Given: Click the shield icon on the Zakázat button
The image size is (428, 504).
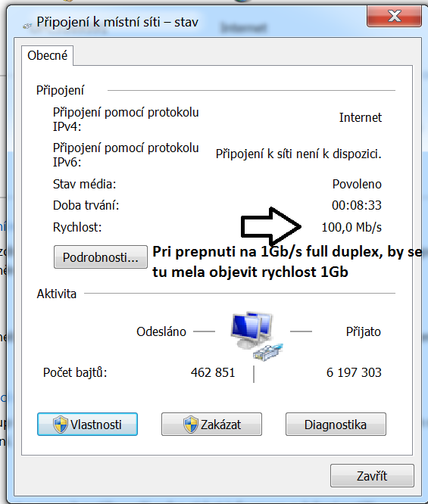Looking at the screenshot, I should (x=190, y=425).
